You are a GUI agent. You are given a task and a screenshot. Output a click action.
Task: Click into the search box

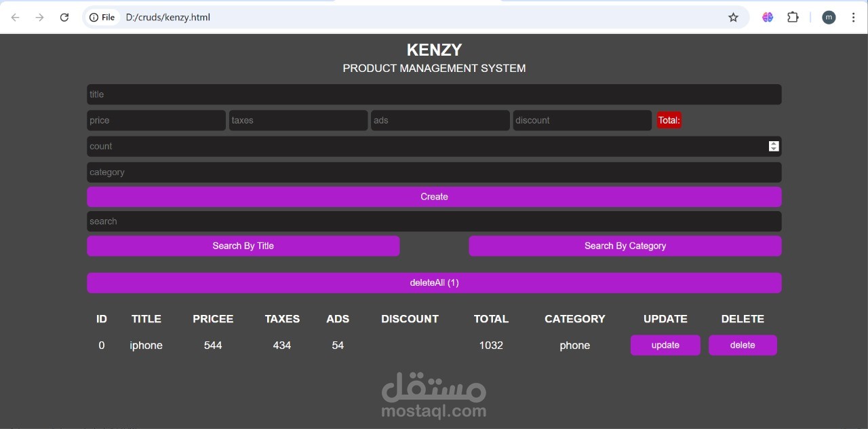click(434, 221)
